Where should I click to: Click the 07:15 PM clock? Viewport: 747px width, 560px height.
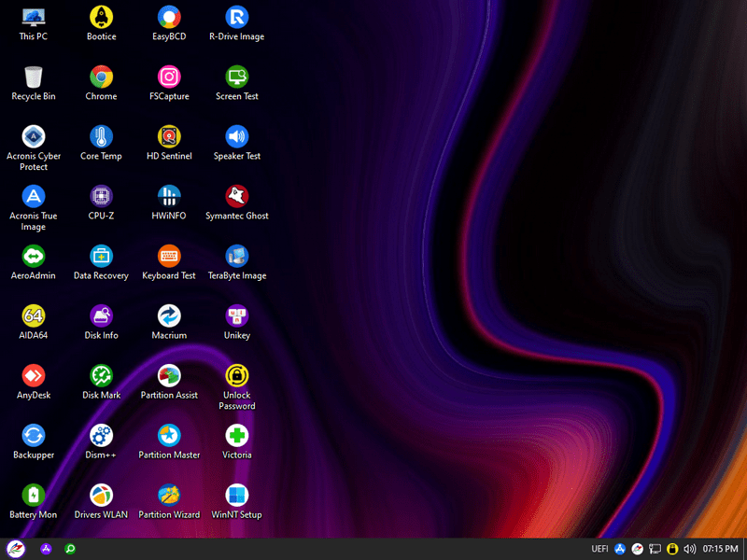pos(720,549)
